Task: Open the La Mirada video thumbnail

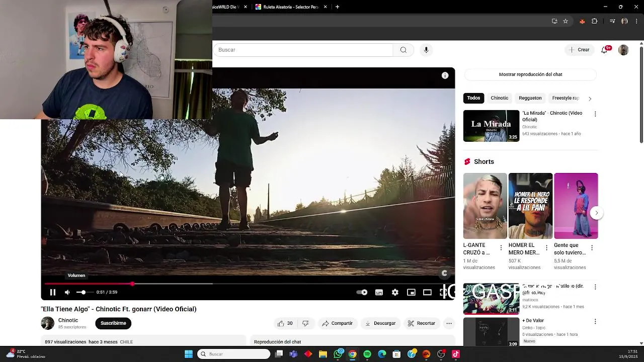Action: coord(491,126)
